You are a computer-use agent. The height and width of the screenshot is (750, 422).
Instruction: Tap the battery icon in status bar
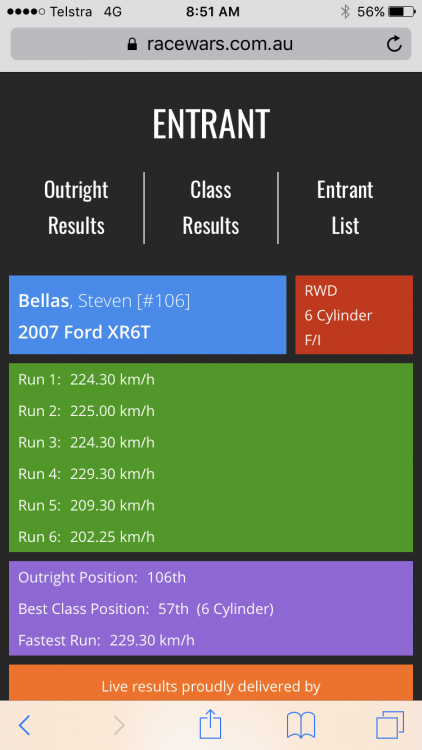[402, 11]
